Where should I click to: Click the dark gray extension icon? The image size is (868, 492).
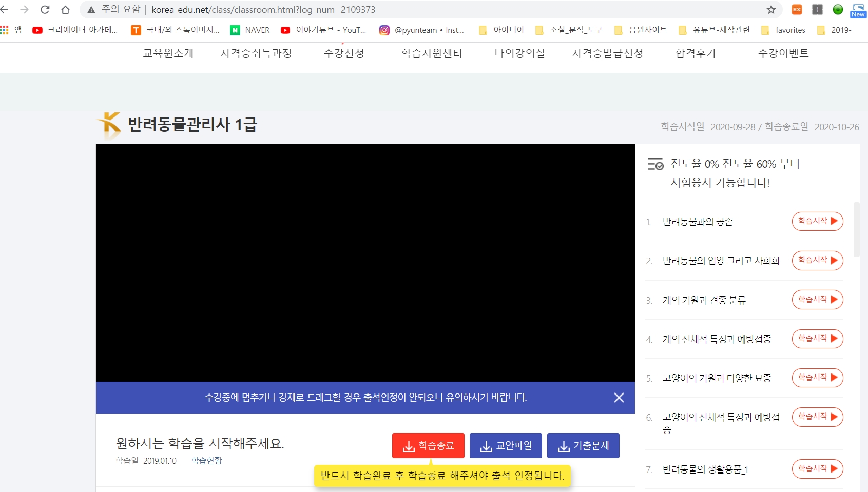(x=817, y=9)
